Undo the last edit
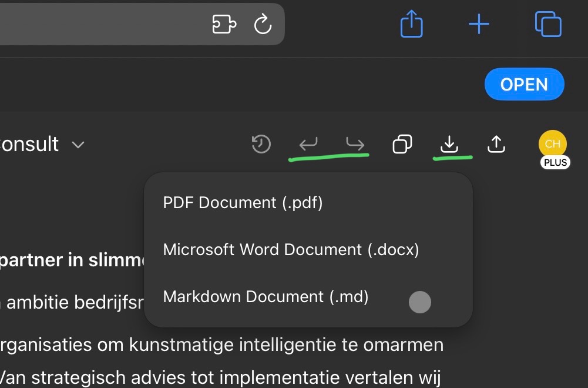Viewport: 588px width, 388px height. click(x=308, y=143)
